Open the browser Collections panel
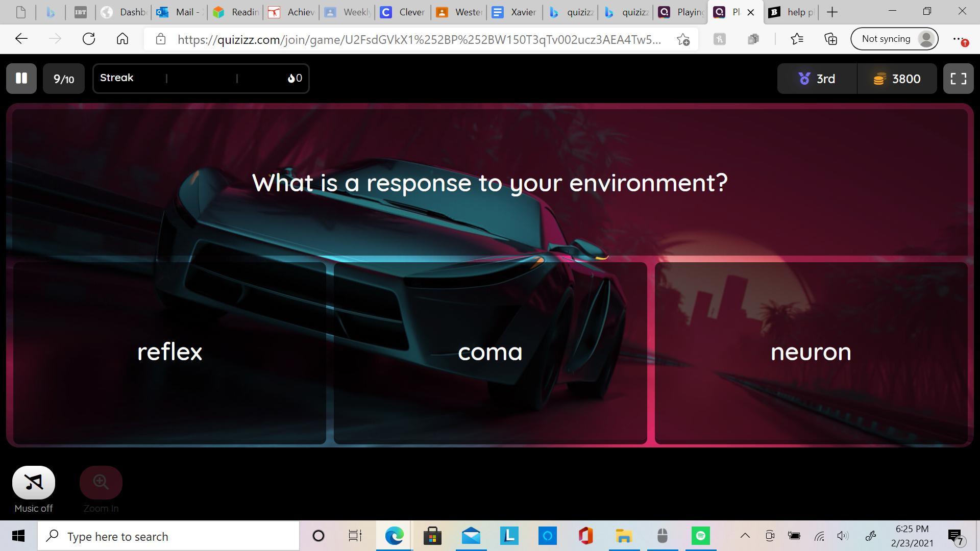The image size is (980, 551). (830, 39)
